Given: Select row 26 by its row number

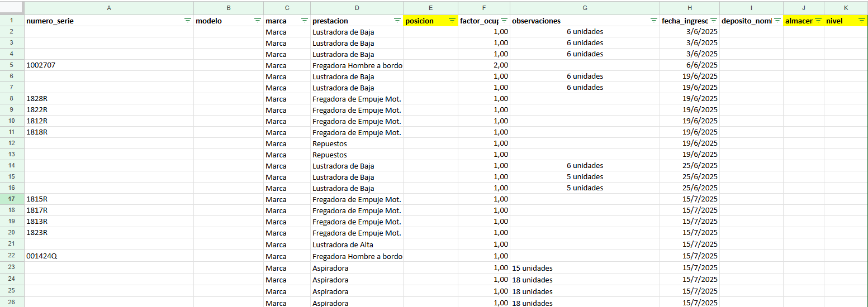Looking at the screenshot, I should click(12, 303).
